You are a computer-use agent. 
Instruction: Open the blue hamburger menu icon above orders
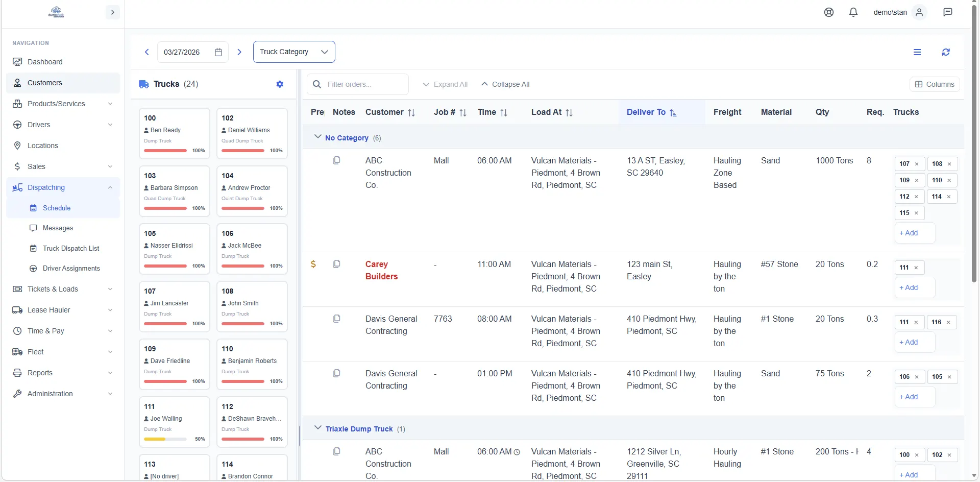918,52
